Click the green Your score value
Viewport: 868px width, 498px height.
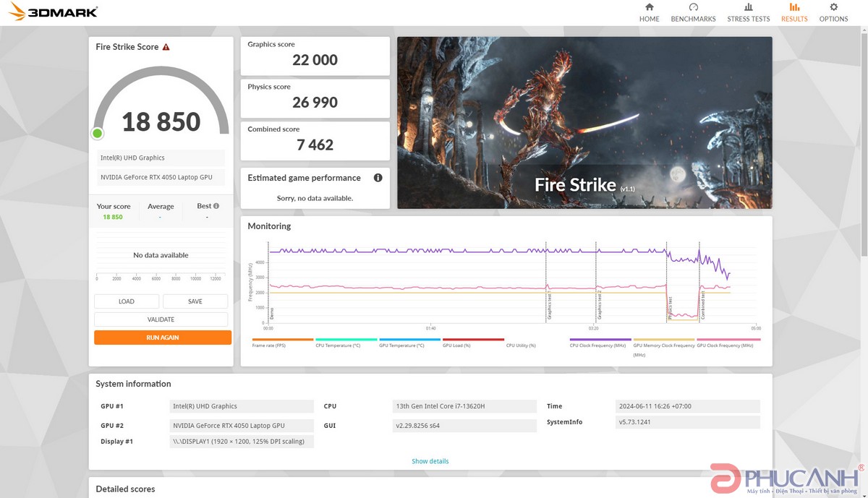coord(113,217)
